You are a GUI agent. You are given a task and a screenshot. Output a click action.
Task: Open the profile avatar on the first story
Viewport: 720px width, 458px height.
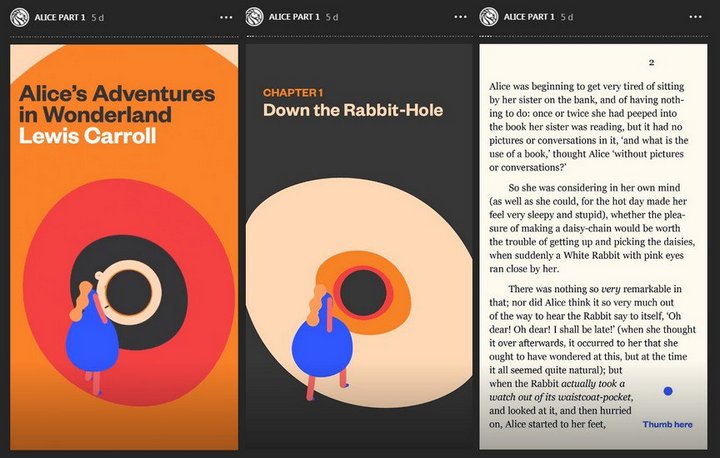click(20, 17)
